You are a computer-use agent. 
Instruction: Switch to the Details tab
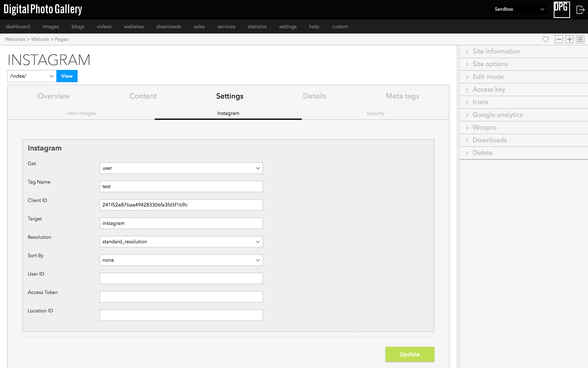pos(314,96)
